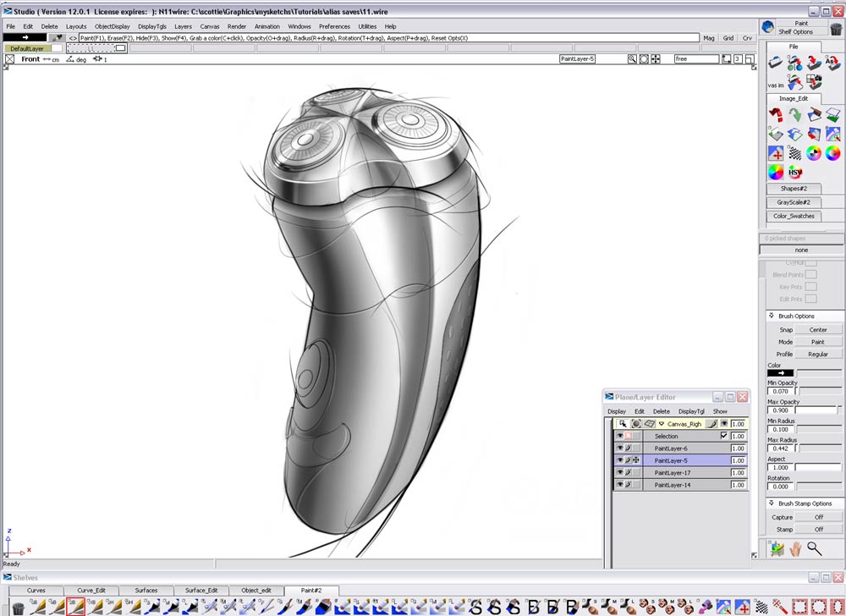846x616 pixels.
Task: Click the green redo arrow in Image_Edit
Action: (794, 115)
